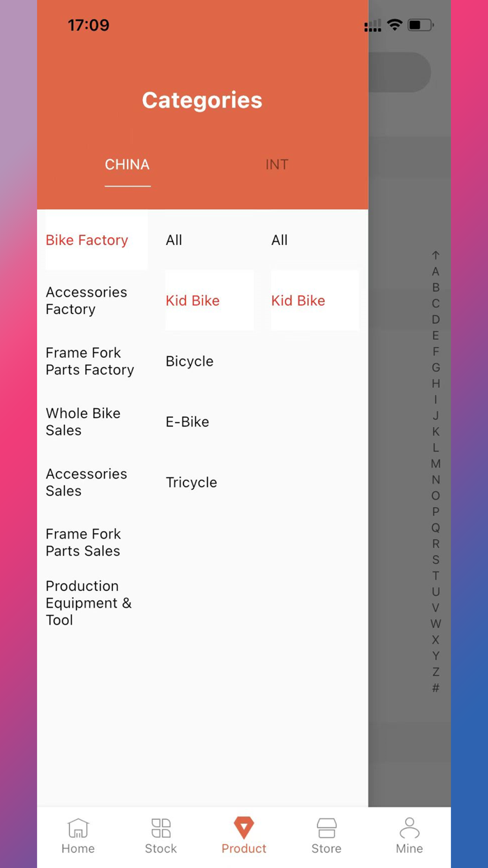
Task: Select the Accessories Sales category
Action: (x=86, y=482)
